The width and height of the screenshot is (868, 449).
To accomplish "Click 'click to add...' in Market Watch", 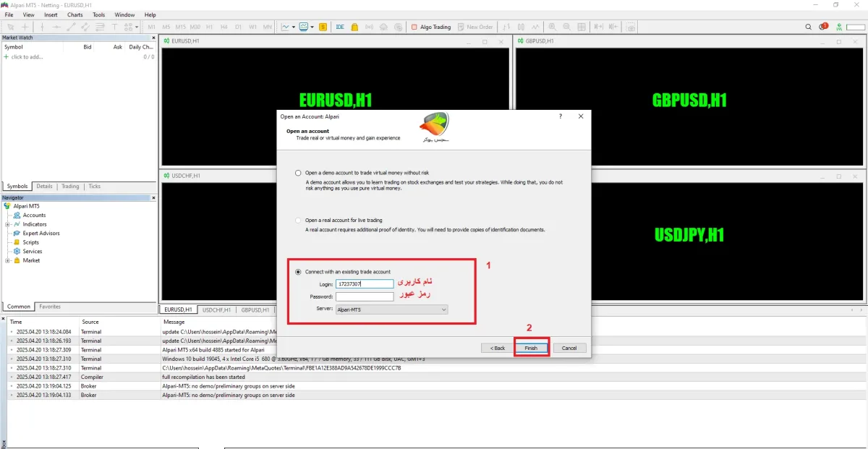I will click(27, 57).
